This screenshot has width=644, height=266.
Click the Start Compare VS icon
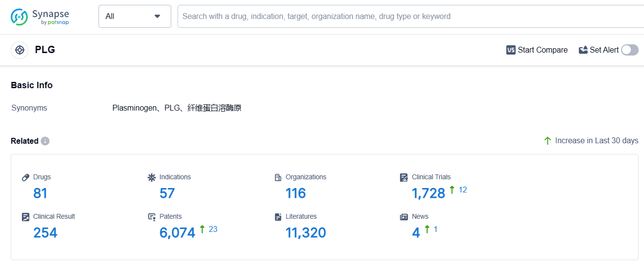click(511, 50)
